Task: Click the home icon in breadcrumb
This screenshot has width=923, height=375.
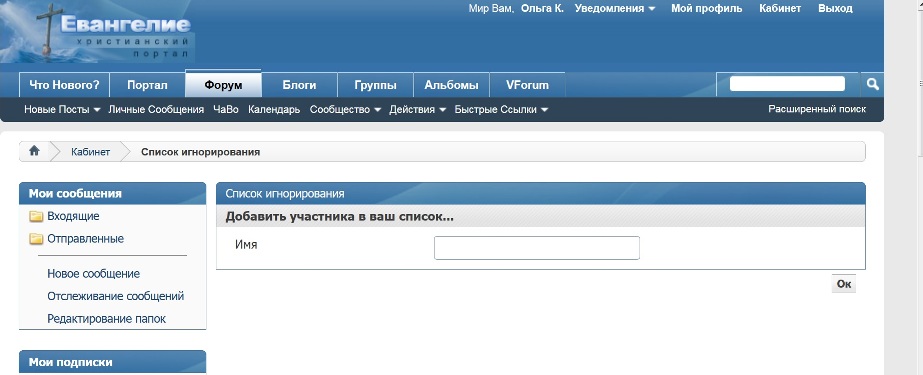Action: coord(34,151)
